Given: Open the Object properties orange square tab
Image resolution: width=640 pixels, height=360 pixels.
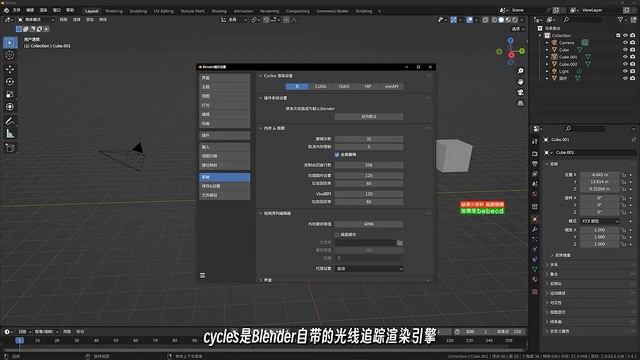Looking at the screenshot, I should tap(535, 219).
